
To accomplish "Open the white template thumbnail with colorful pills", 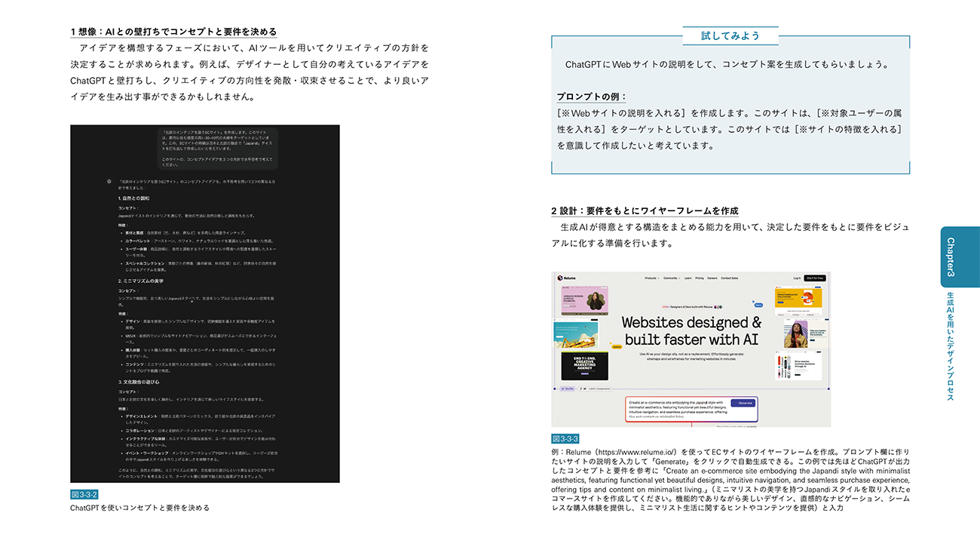I will [798, 366].
